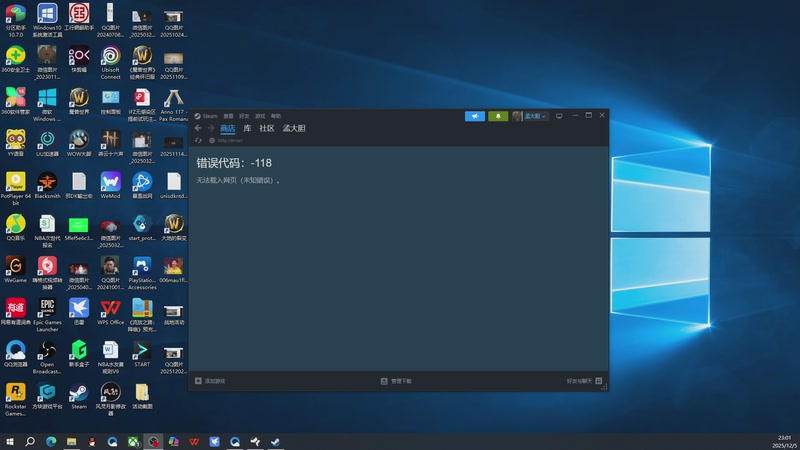Select the Blacksmith desktop icon

(47, 185)
